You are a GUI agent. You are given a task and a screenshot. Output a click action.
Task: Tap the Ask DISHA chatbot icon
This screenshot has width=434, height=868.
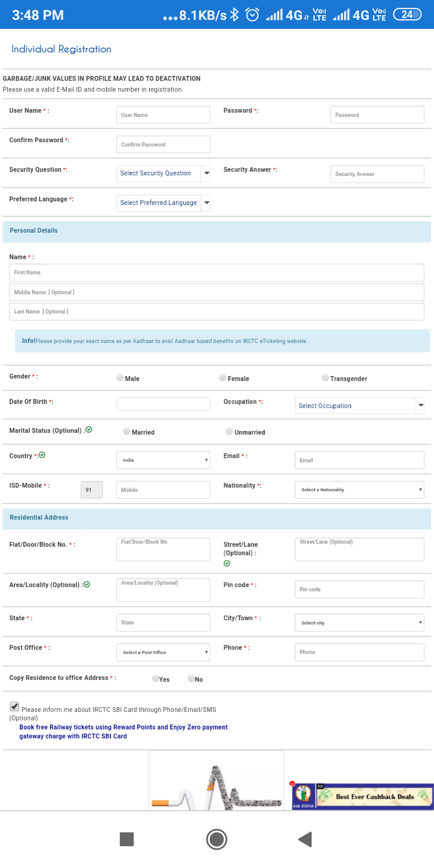[304, 796]
